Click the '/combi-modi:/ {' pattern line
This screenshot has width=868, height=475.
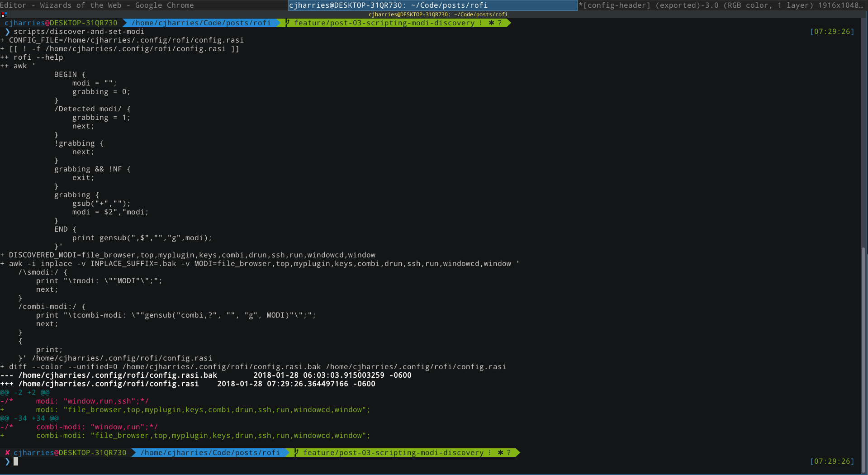[52, 307]
